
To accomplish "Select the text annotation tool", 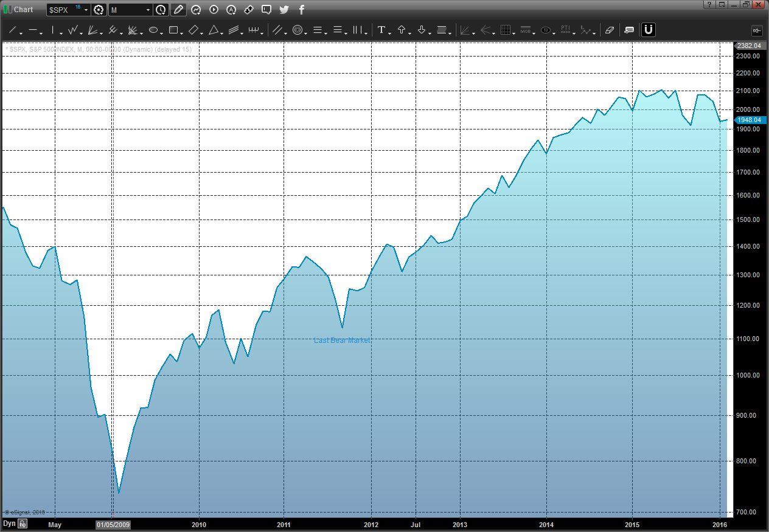I will pyautogui.click(x=381, y=30).
